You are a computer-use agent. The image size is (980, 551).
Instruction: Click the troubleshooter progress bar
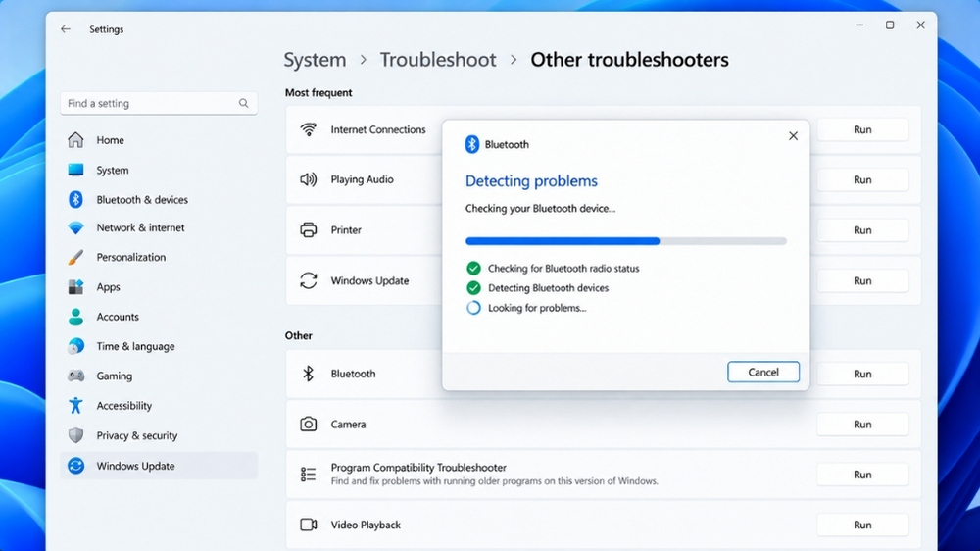pos(625,241)
